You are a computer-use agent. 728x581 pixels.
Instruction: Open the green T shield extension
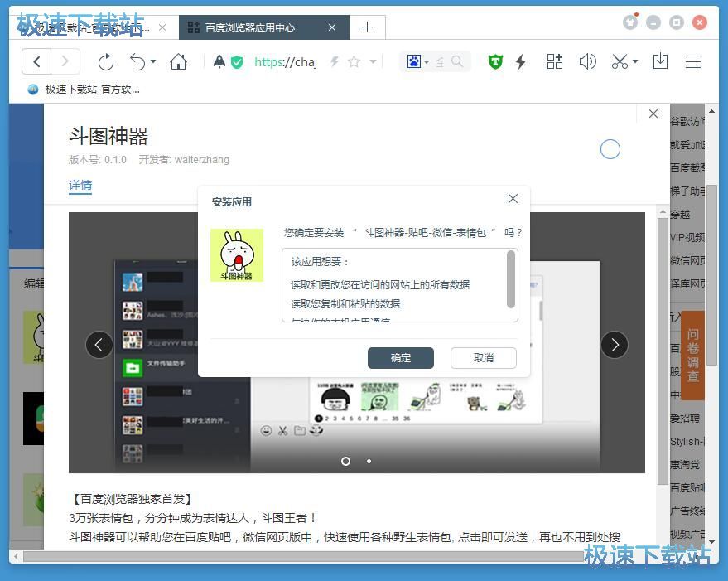click(495, 61)
